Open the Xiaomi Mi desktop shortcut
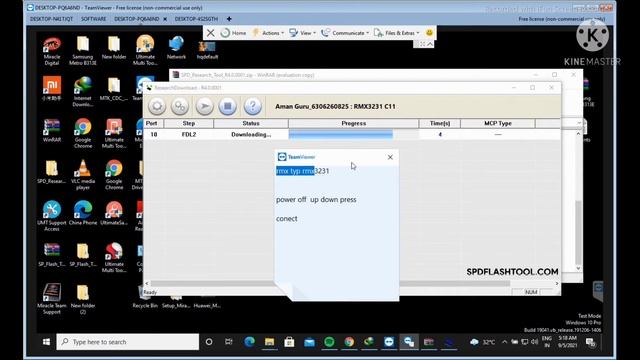Screen dimensions: 640x360 point(52,89)
